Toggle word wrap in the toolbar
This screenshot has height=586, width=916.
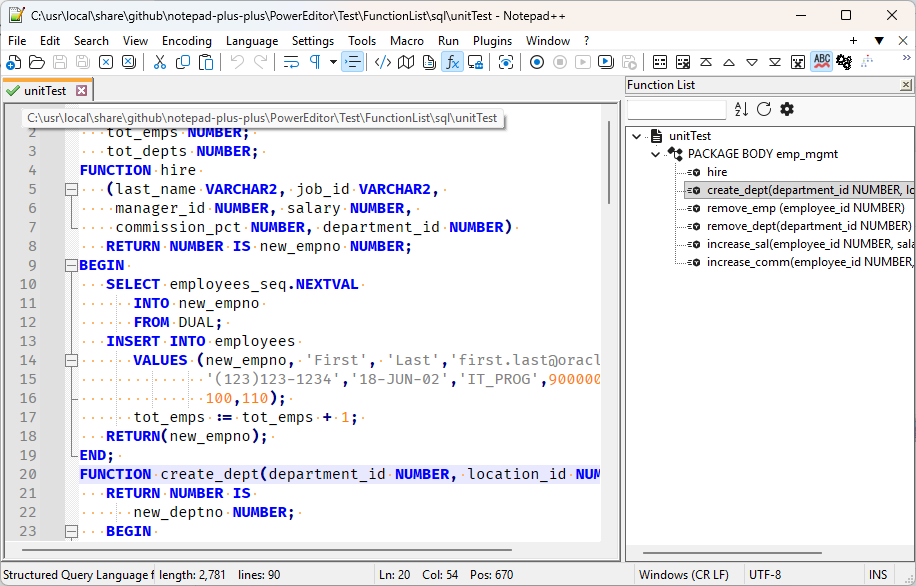(291, 62)
